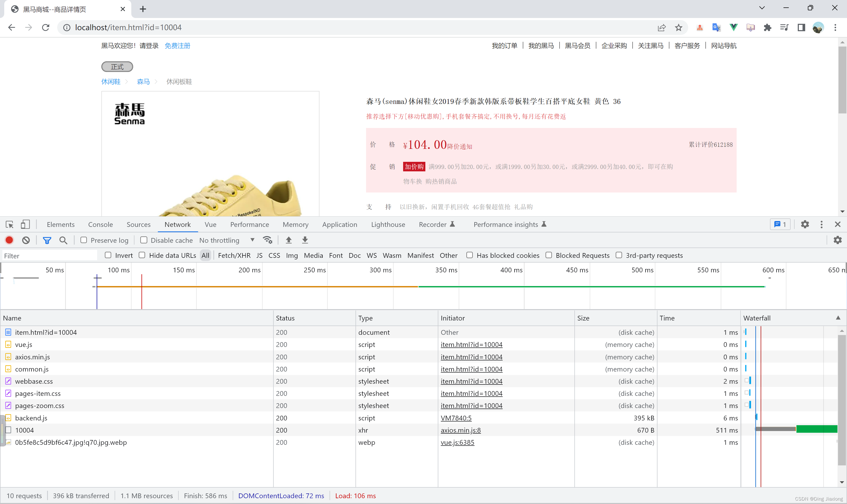
Task: Open the Application tab
Action: (340, 224)
